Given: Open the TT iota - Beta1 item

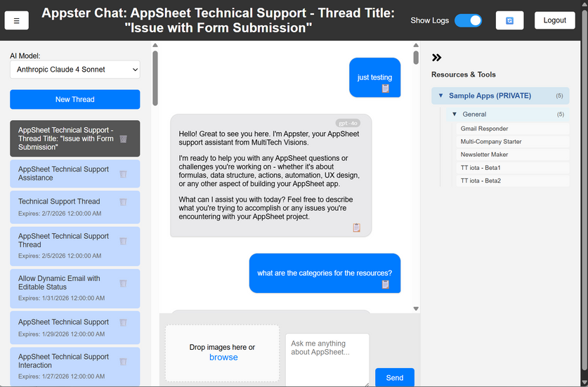Looking at the screenshot, I should tap(513, 168).
